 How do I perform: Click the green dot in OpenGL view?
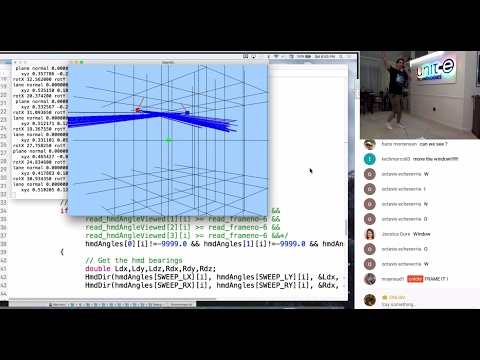tap(168, 140)
